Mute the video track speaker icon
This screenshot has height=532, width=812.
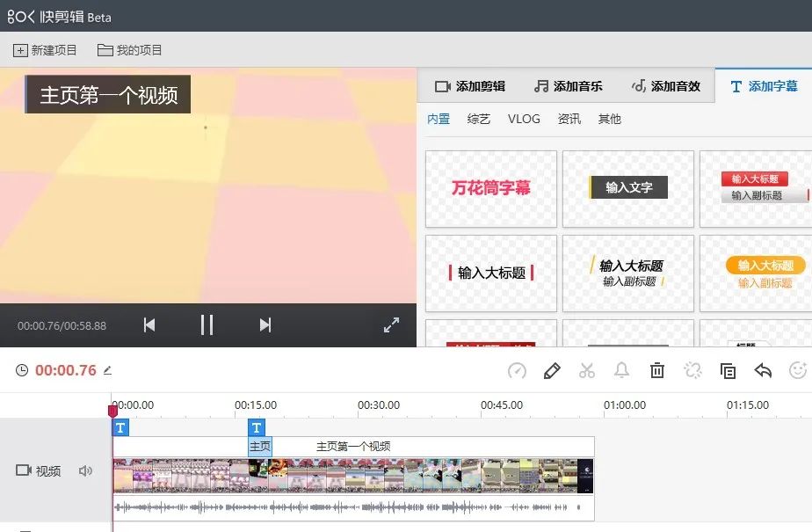point(85,471)
